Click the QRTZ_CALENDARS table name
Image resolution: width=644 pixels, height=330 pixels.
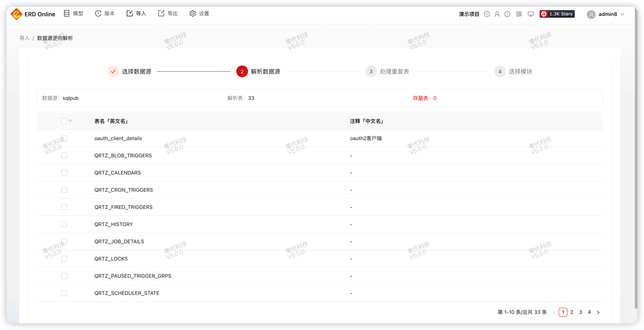click(x=118, y=173)
